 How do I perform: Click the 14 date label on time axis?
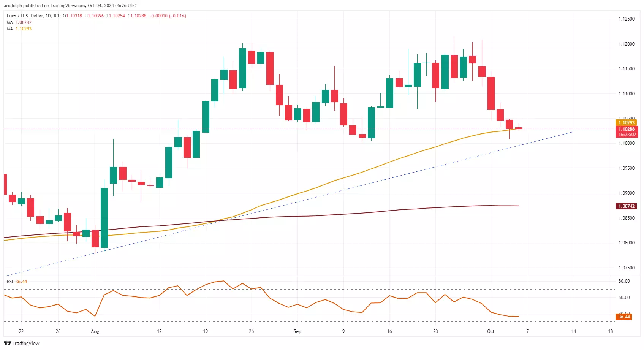[x=574, y=331]
